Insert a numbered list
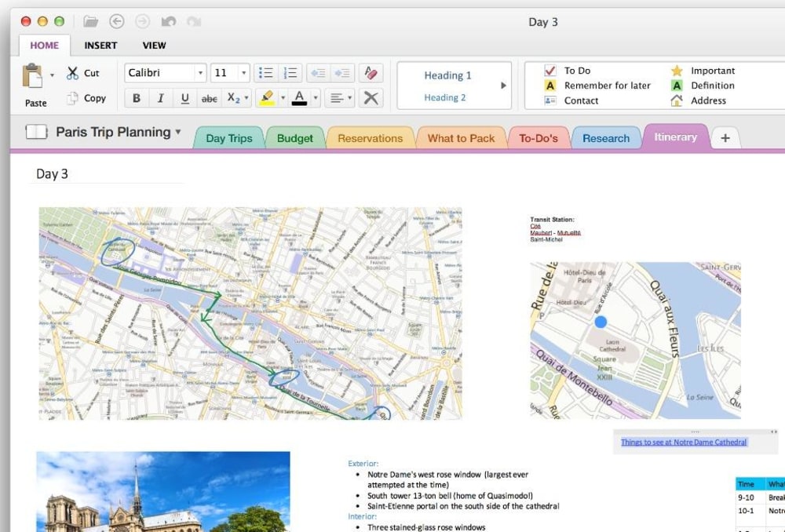This screenshot has width=785, height=532. pos(290,73)
